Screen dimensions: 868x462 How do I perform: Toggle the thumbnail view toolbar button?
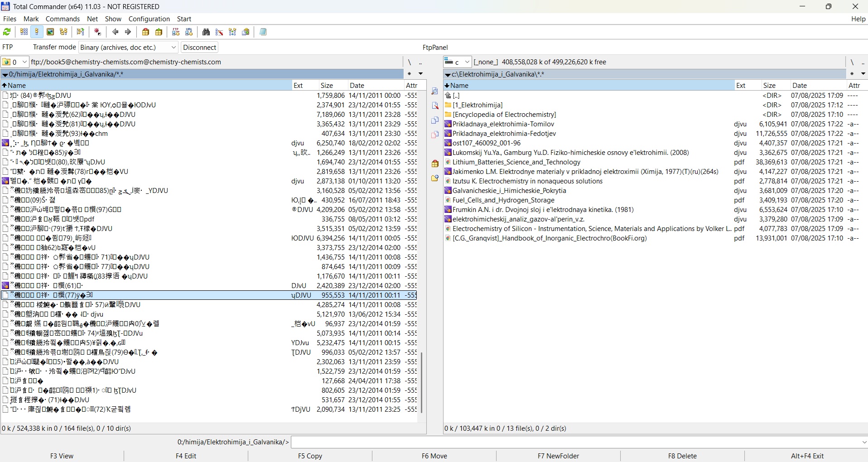(50, 32)
